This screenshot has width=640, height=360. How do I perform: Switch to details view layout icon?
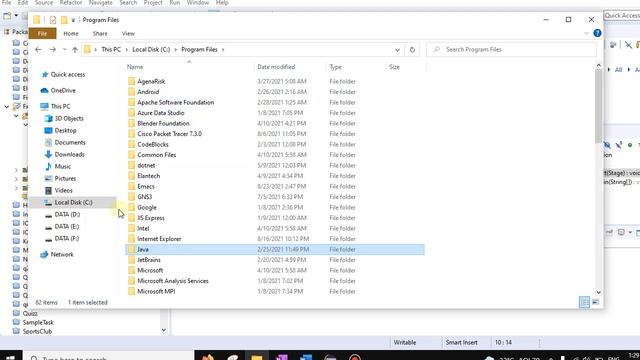click(x=584, y=302)
